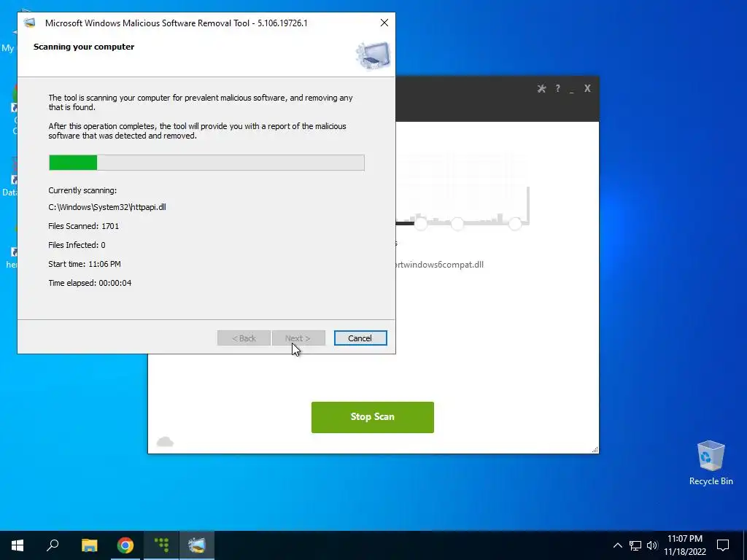Launch Google Chrome from the taskbar

[x=125, y=545]
